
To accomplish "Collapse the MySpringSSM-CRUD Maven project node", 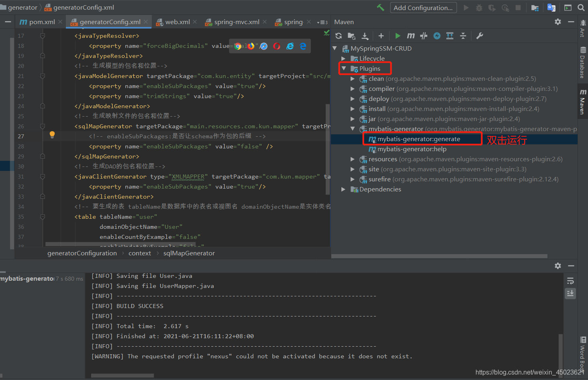I will click(x=335, y=48).
